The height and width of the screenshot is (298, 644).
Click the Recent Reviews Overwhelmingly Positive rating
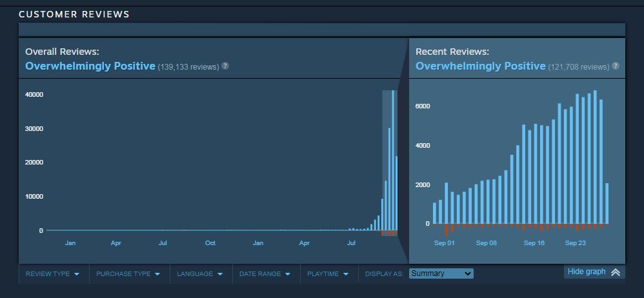pos(481,66)
